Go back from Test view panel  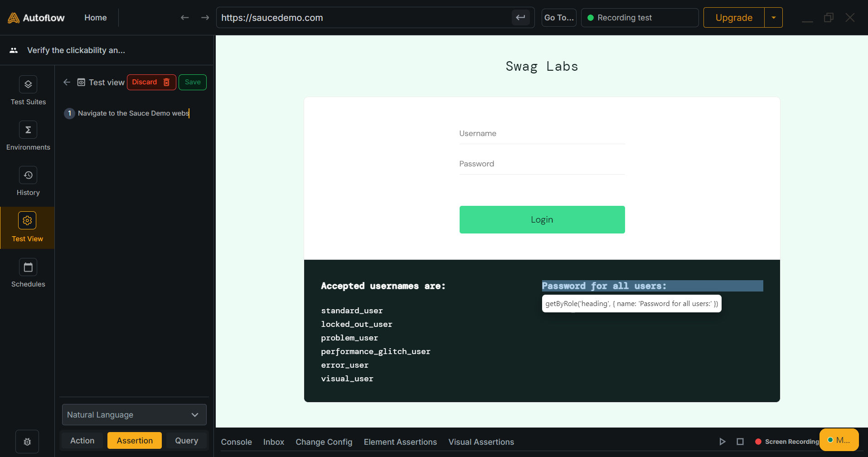(x=67, y=82)
